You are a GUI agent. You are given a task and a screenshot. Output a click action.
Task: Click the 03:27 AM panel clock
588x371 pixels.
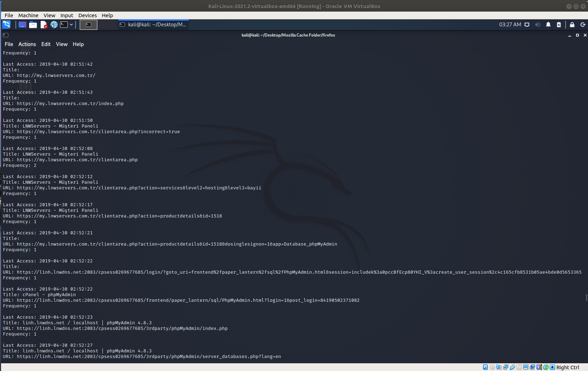pos(510,25)
